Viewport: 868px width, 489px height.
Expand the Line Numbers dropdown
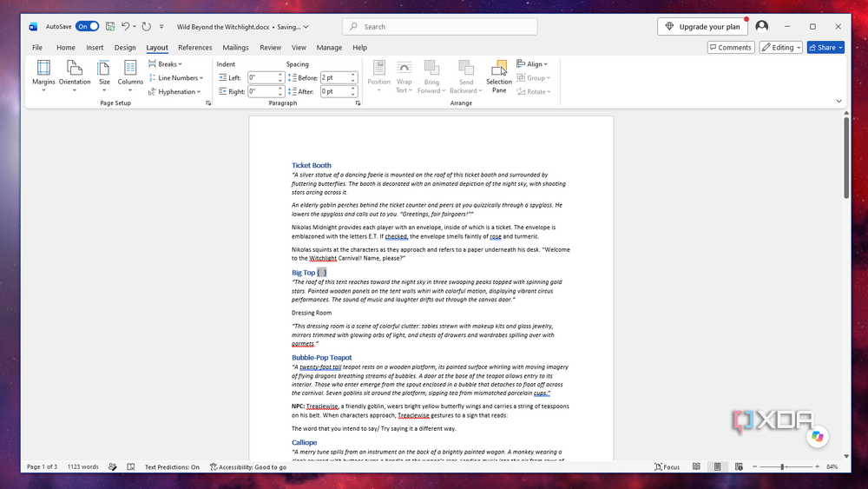pyautogui.click(x=176, y=78)
